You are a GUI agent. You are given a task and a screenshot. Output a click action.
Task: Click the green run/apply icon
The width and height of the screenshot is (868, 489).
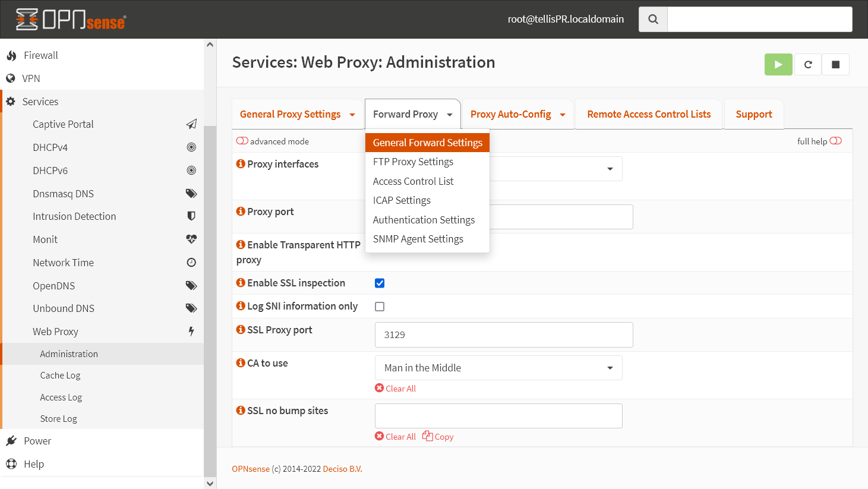(778, 64)
